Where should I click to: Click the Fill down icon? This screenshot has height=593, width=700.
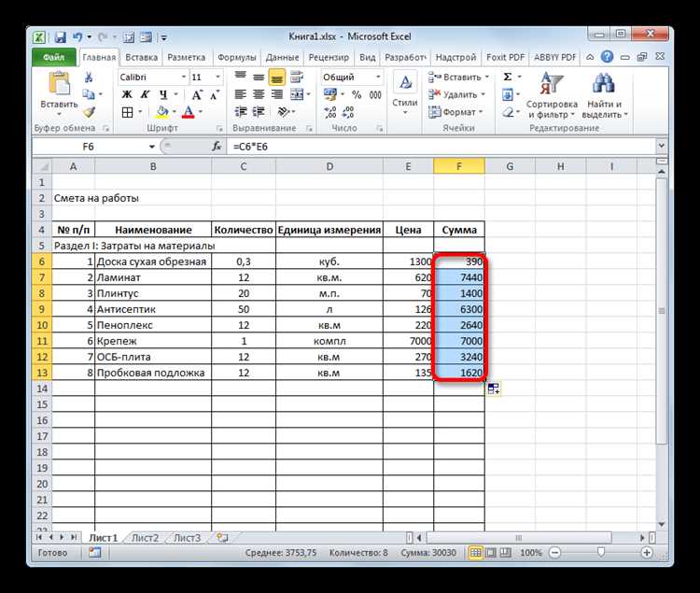(x=508, y=94)
